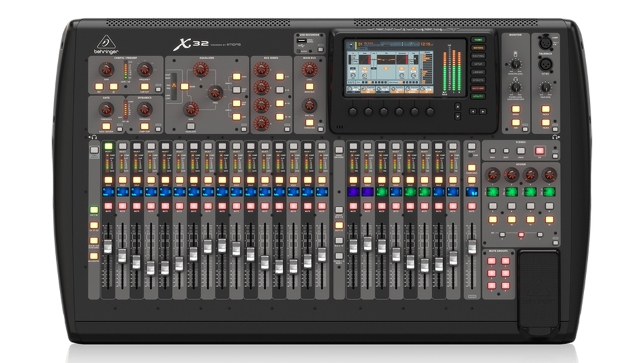644x363 pixels.
Task: Select Bus Sends 1-4 button
Action: tap(279, 77)
